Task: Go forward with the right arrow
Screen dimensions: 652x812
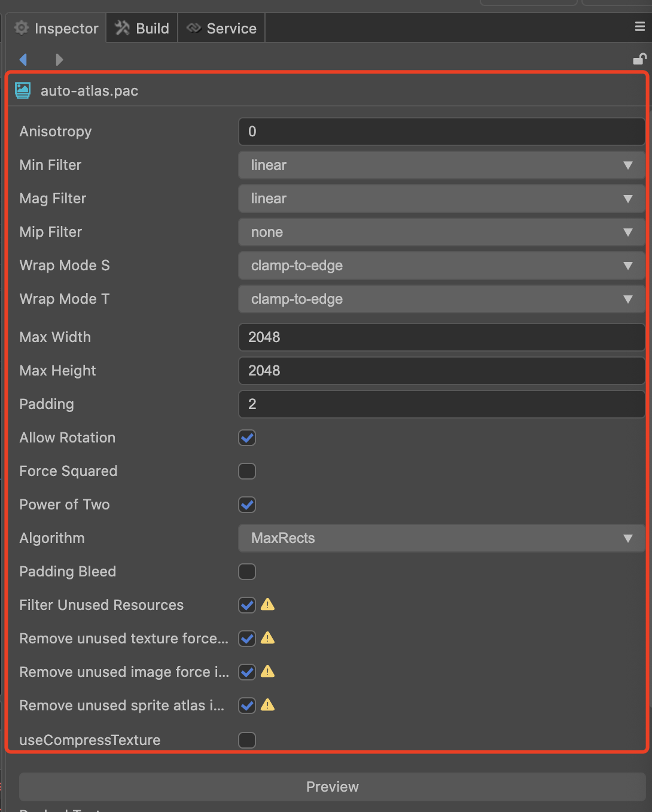Action: point(59,59)
